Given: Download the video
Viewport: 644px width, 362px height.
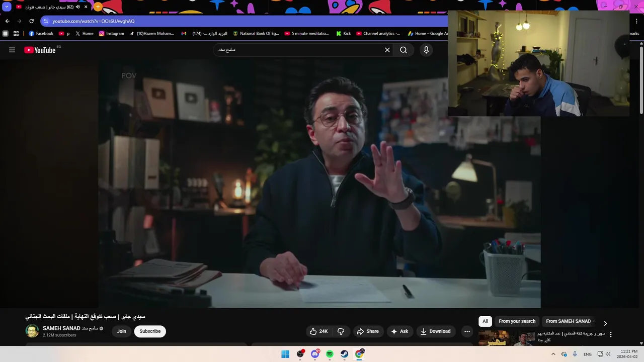Looking at the screenshot, I should tap(436, 331).
